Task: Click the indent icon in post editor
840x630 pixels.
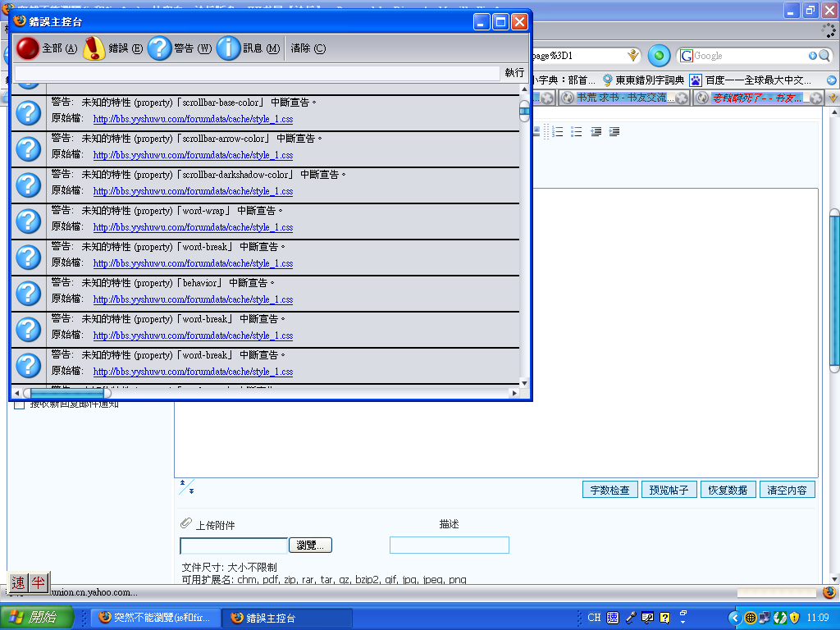Action: coord(614,132)
